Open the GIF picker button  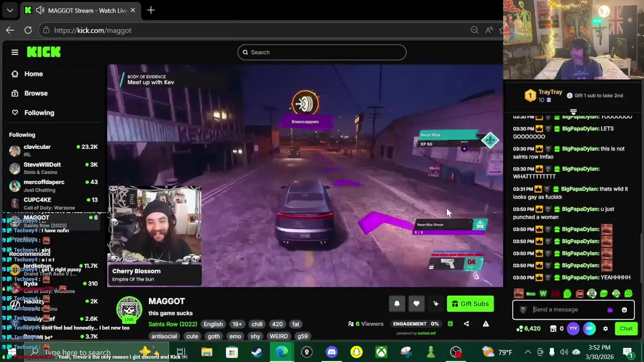[589, 329]
